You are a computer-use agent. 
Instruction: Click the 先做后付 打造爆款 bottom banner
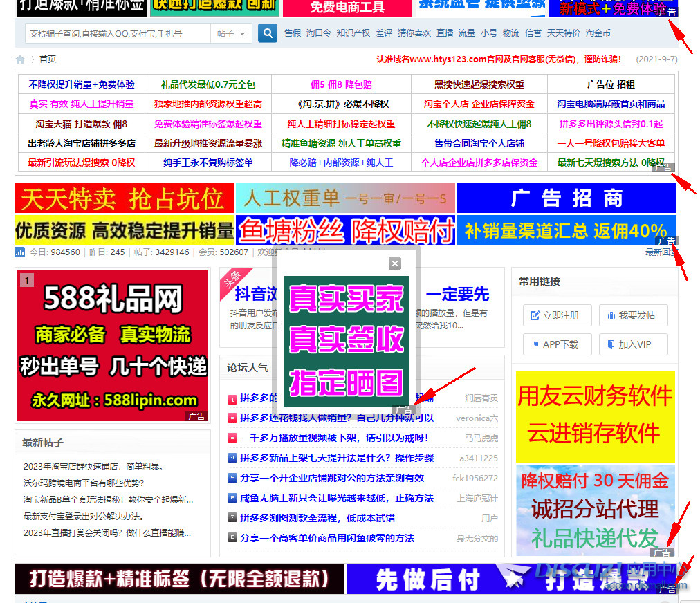[512, 579]
